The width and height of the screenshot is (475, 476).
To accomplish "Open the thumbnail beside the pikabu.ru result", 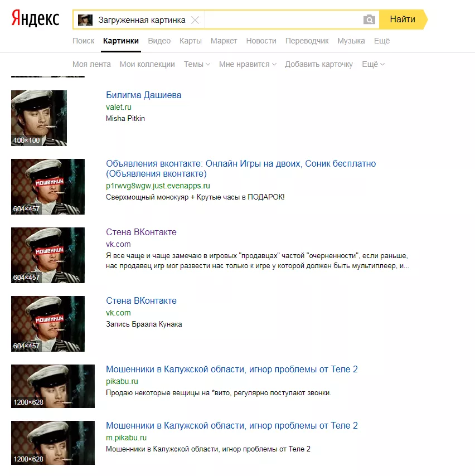I will pos(53,386).
